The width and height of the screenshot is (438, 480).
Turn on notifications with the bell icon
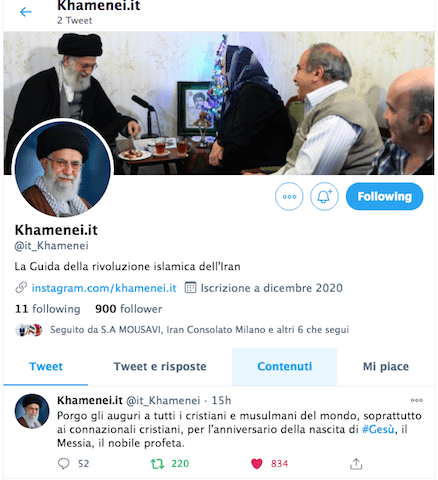pos(324,196)
